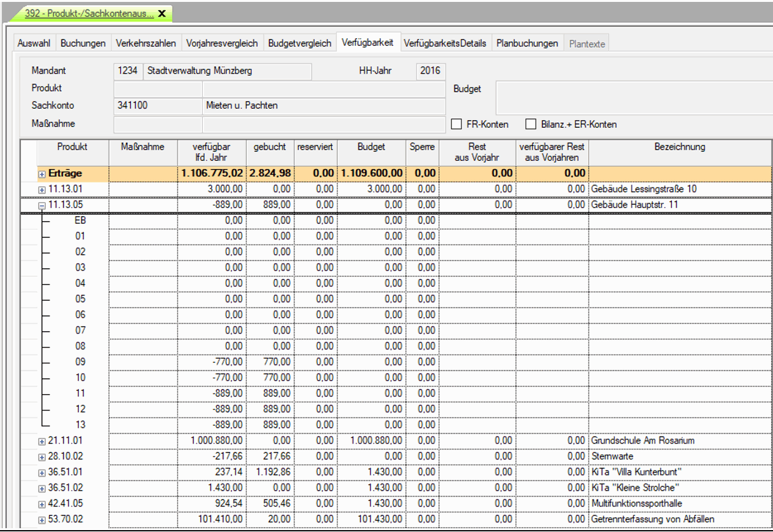Collapse product 11.13.05 row

click(x=42, y=205)
